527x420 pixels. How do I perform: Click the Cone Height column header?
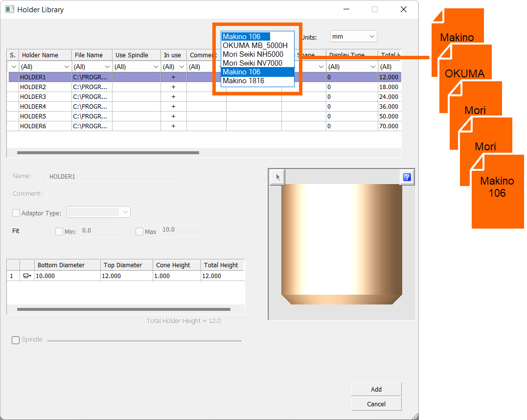pyautogui.click(x=177, y=265)
